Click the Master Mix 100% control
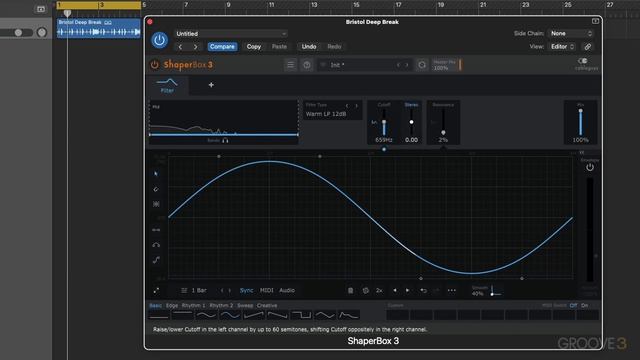 coord(447,65)
